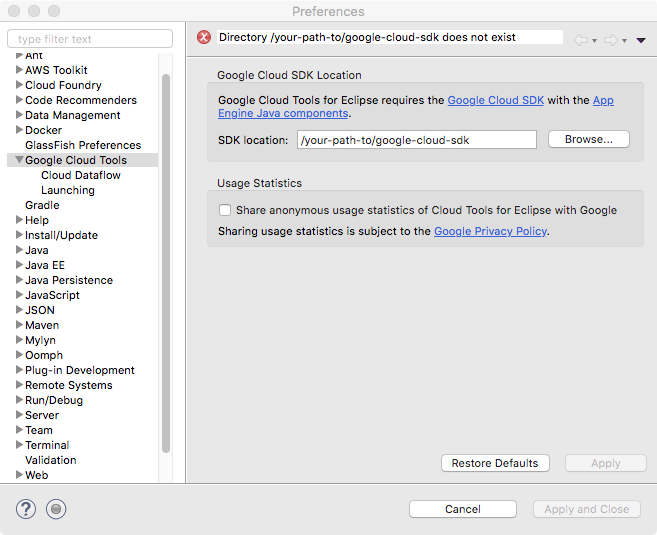This screenshot has height=535, width=657.
Task: Click the red error icon
Action: click(x=204, y=37)
